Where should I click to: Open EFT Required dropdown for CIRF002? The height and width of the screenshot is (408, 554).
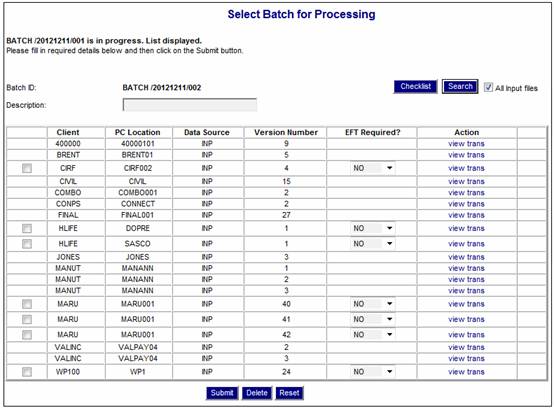click(373, 168)
